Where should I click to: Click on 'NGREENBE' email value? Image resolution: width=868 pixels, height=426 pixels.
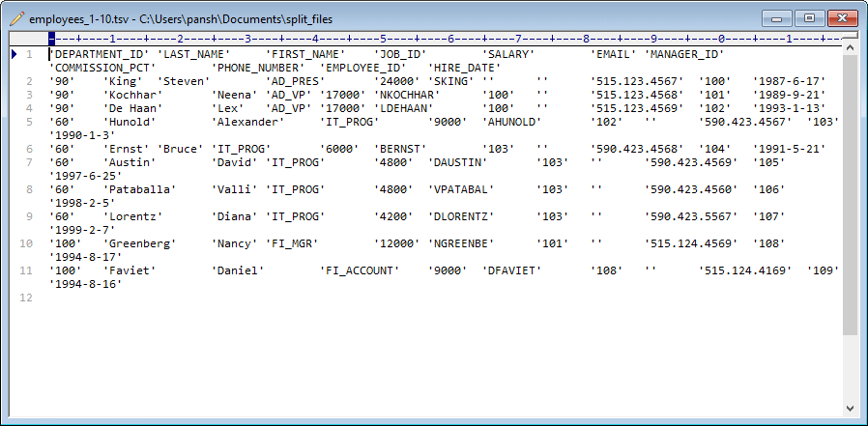[x=454, y=243]
